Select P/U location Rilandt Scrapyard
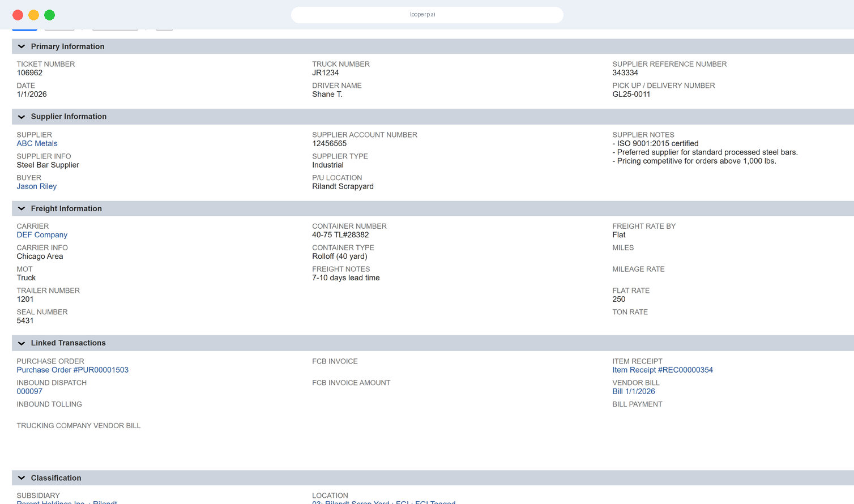854x504 pixels. [x=343, y=186]
